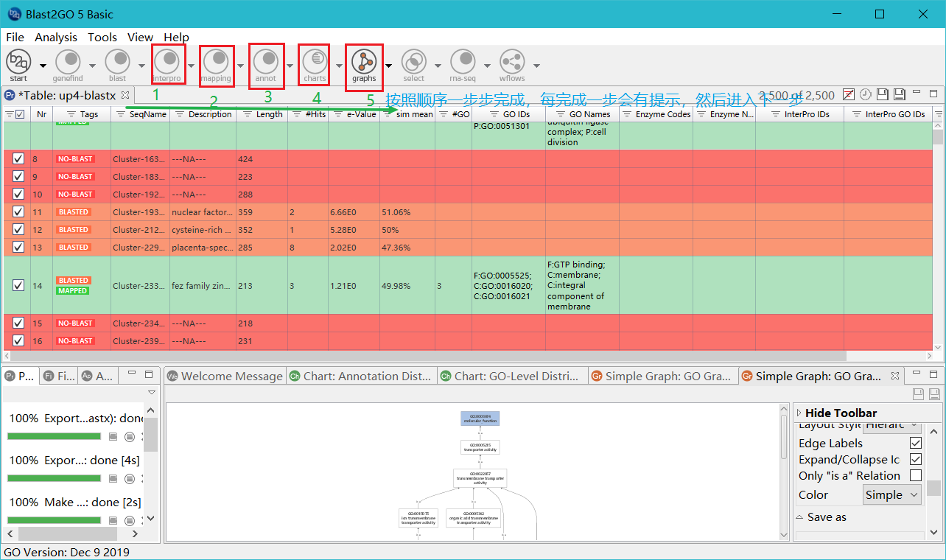Toggle the Hide Toolbar expander
The width and height of the screenshot is (946, 560).
click(799, 413)
